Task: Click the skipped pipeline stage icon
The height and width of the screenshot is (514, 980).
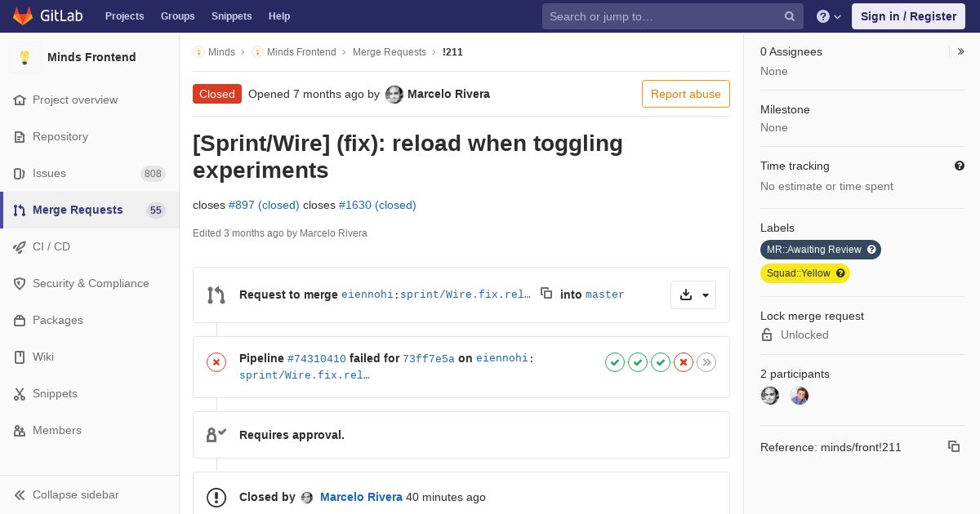Action: coord(706,362)
